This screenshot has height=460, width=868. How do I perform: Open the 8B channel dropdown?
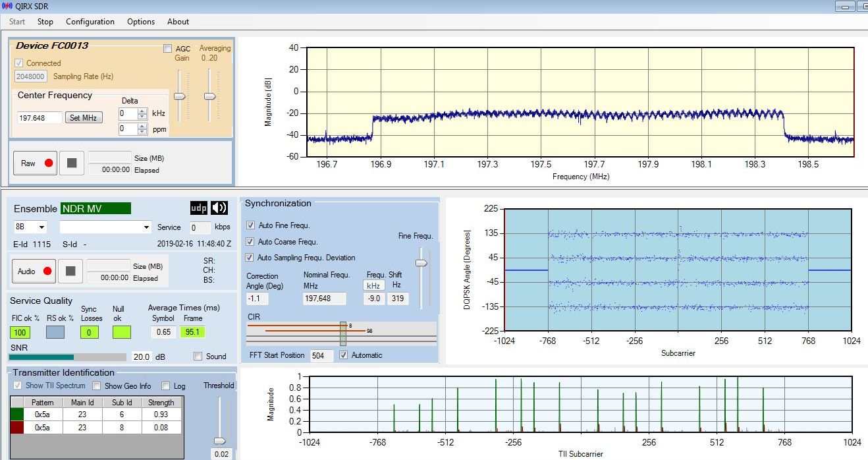[x=31, y=227]
